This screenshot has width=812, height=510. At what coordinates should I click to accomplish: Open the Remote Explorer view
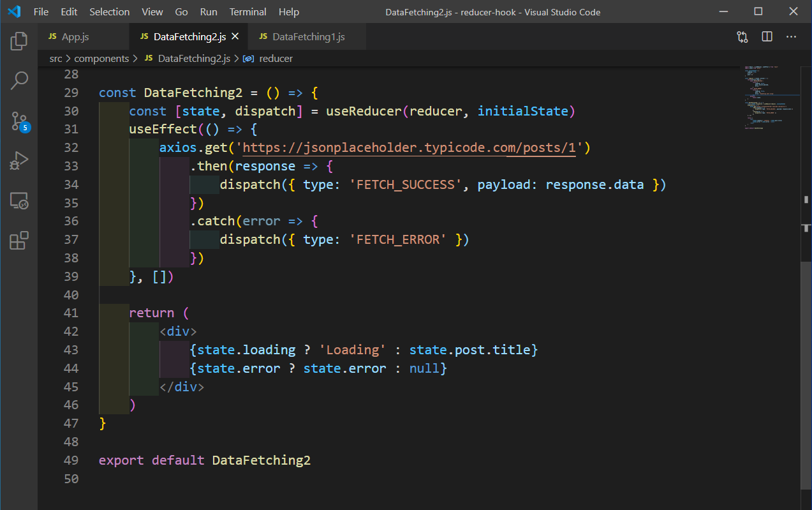point(19,201)
